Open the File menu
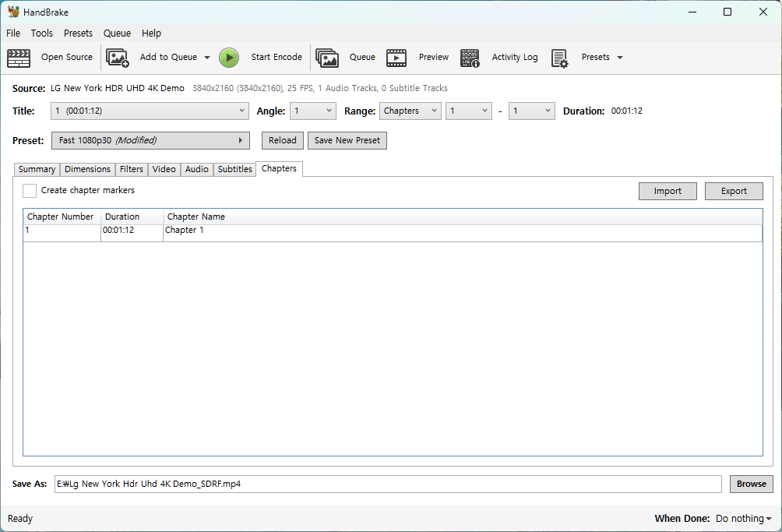 [x=13, y=33]
